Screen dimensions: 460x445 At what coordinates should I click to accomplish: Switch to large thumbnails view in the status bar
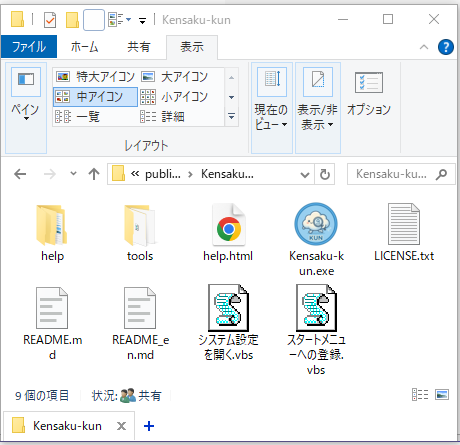tap(442, 395)
